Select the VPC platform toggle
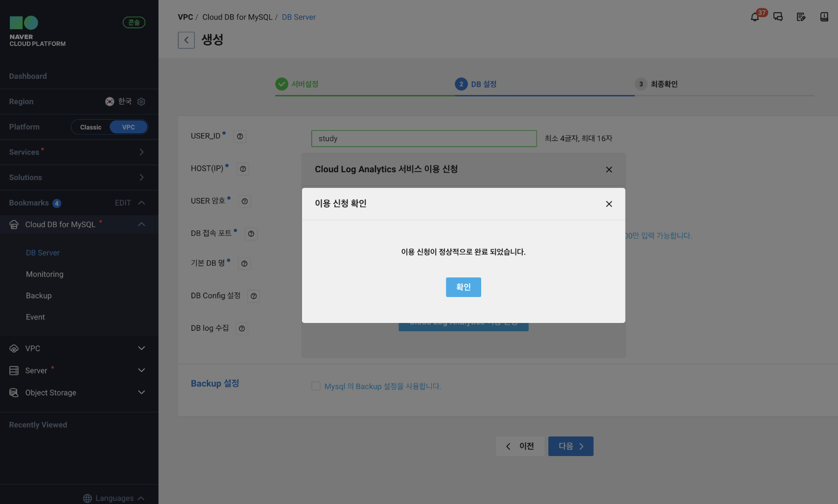838x504 pixels. pyautogui.click(x=128, y=127)
